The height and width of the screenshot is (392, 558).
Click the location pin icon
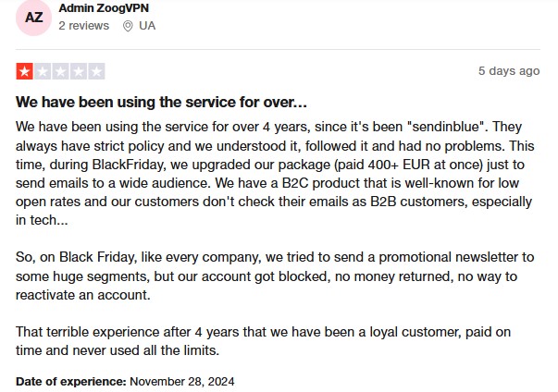[x=128, y=26]
